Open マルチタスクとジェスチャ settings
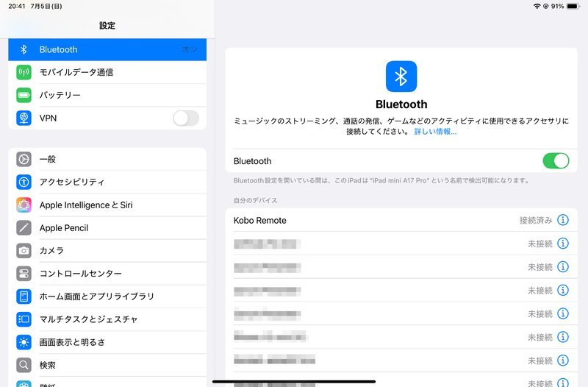Screen dimensions: 588x387 [107, 319]
